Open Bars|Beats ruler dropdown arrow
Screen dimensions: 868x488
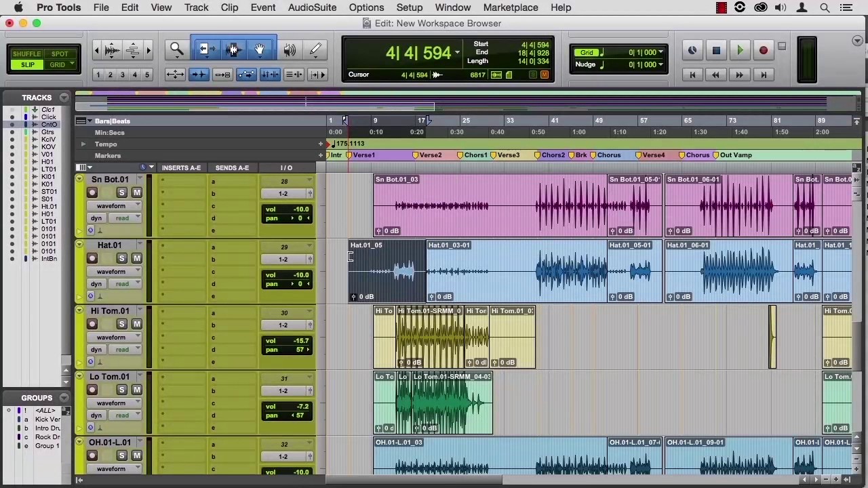point(89,121)
